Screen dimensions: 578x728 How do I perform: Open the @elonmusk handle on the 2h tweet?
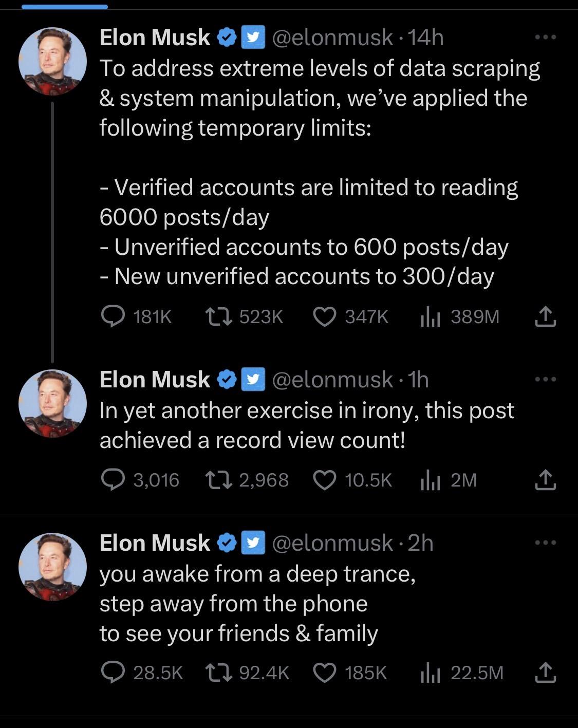tap(332, 543)
